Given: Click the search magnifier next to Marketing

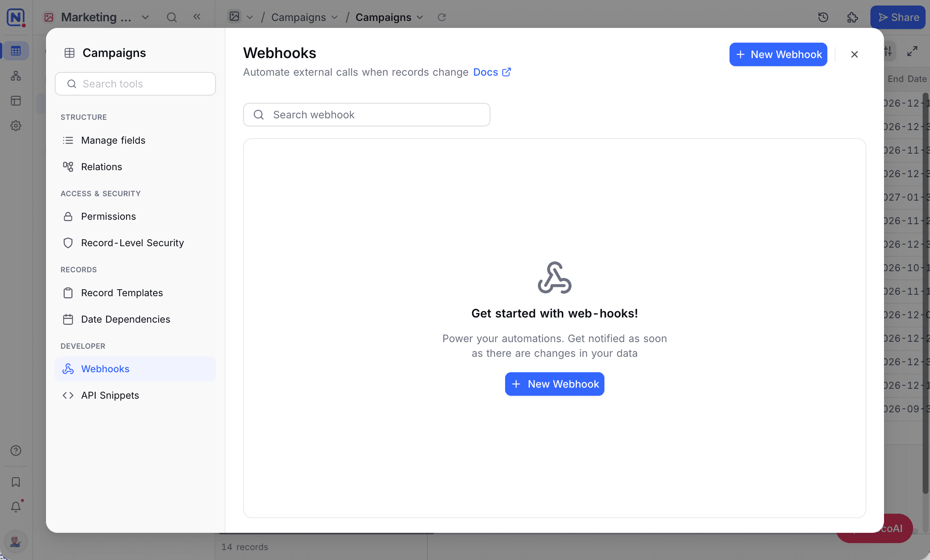Looking at the screenshot, I should (x=172, y=17).
